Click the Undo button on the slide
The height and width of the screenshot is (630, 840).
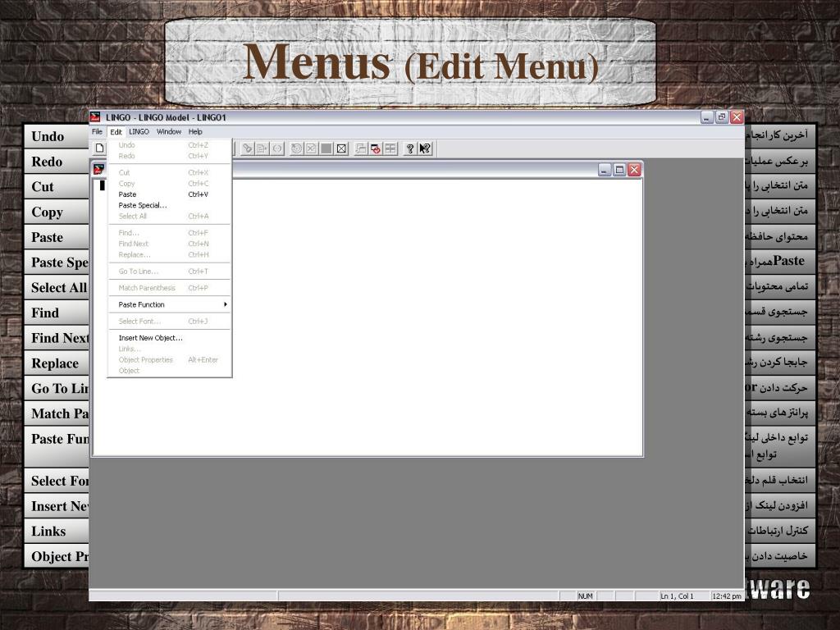57,137
